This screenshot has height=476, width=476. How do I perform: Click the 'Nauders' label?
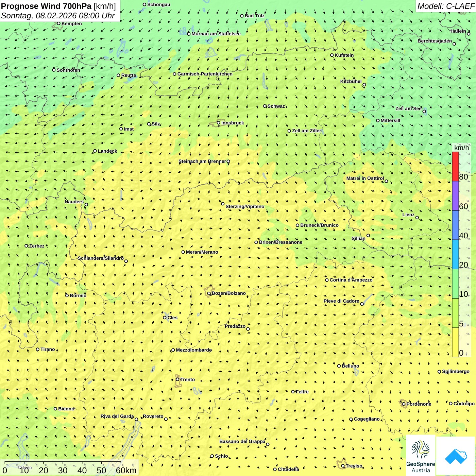[74, 202]
